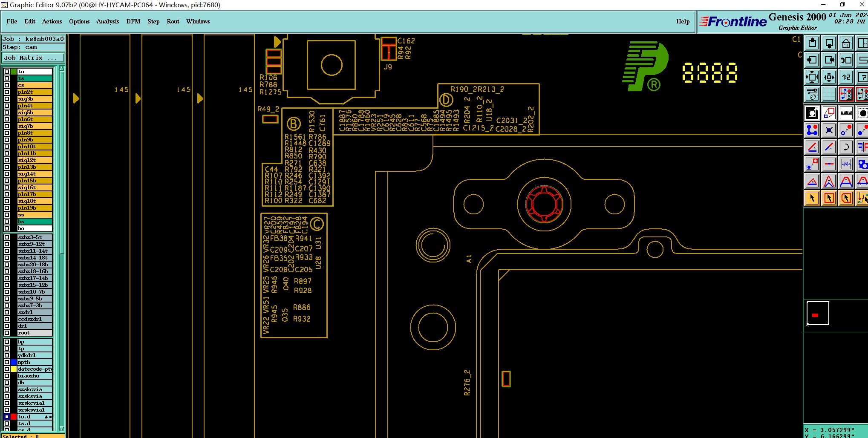
Task: Click the red trapezoid edit icon
Action: [x=846, y=181]
